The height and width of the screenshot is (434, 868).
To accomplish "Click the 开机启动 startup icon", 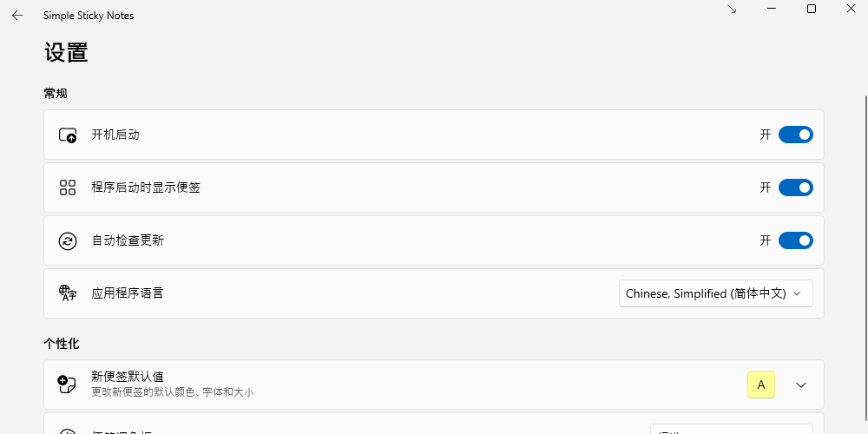I will coord(68,135).
